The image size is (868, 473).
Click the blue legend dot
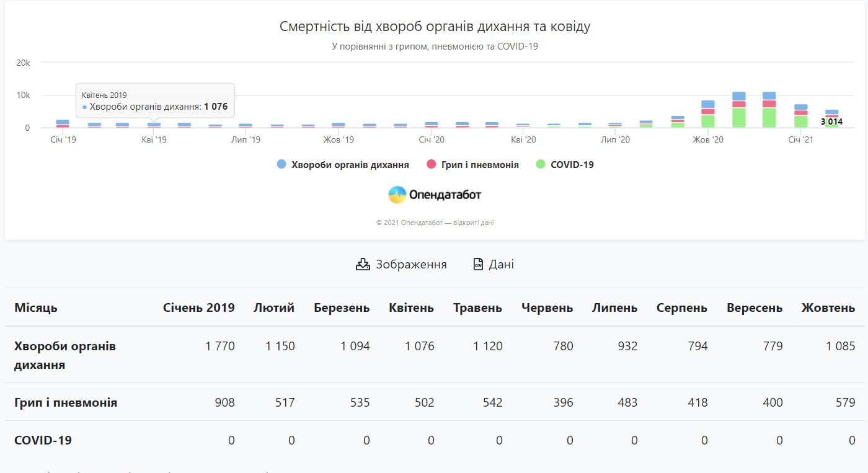tap(281, 165)
